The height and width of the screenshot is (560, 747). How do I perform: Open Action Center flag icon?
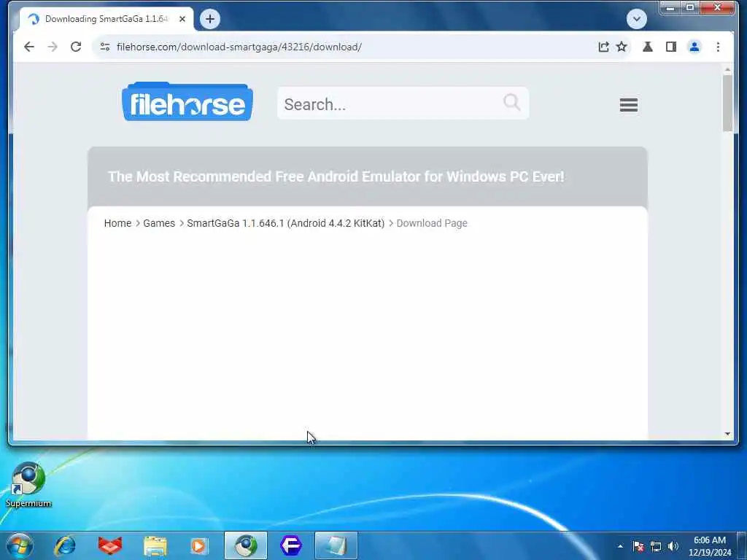[638, 546]
